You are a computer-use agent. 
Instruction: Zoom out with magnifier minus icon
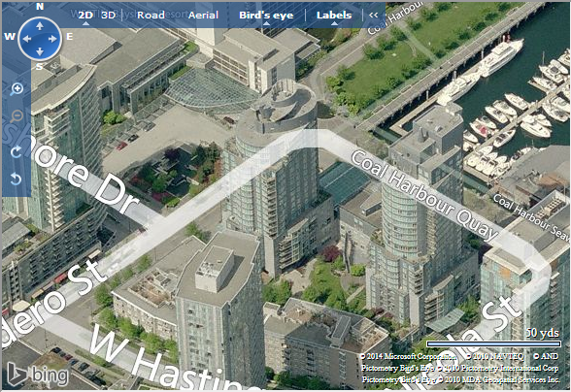17,116
